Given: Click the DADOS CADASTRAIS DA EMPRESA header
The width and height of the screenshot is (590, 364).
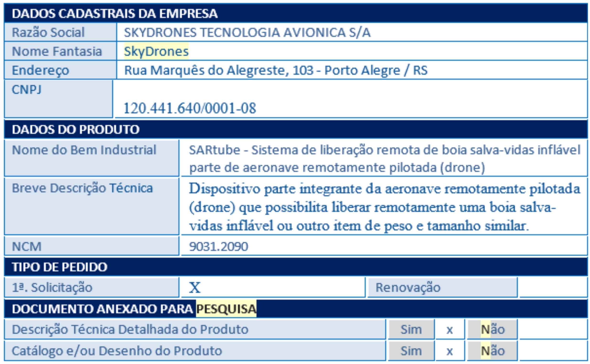Looking at the screenshot, I should (296, 13).
